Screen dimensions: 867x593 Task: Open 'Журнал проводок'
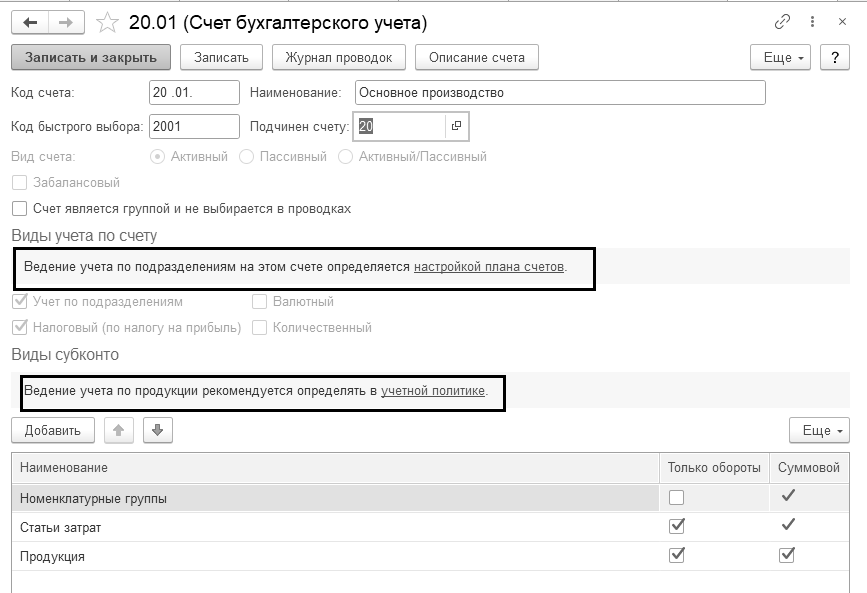(x=338, y=57)
